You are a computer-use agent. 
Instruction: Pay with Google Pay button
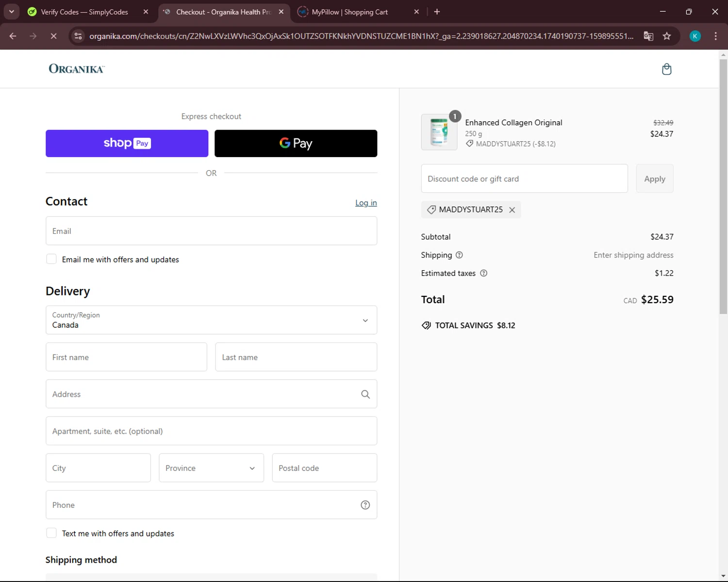point(296,144)
